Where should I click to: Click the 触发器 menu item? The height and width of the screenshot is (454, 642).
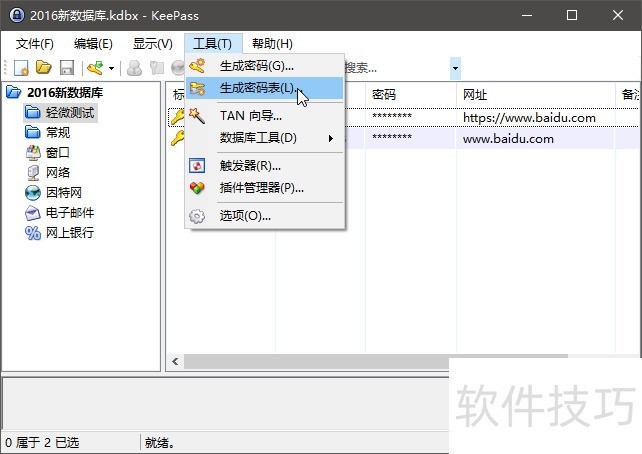pos(250,165)
